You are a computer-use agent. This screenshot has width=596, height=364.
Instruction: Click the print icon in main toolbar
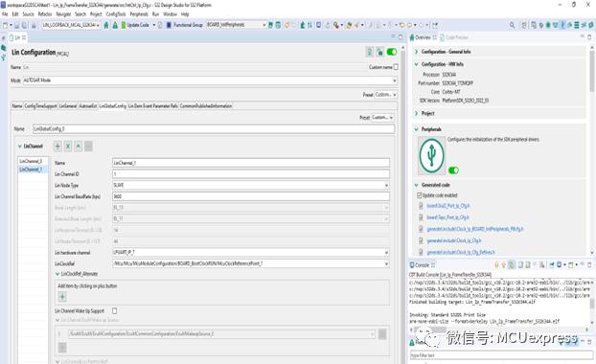tap(34, 25)
